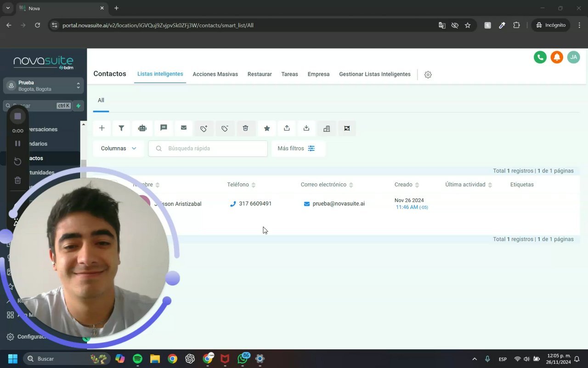Open WhatsApp from the taskbar
The height and width of the screenshot is (368, 588).
pyautogui.click(x=243, y=359)
